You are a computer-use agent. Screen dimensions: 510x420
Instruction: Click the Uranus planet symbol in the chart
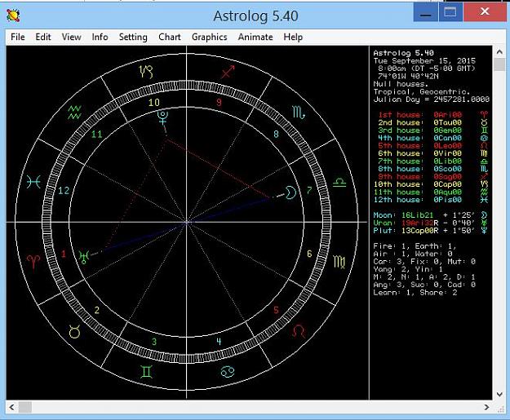(83, 257)
